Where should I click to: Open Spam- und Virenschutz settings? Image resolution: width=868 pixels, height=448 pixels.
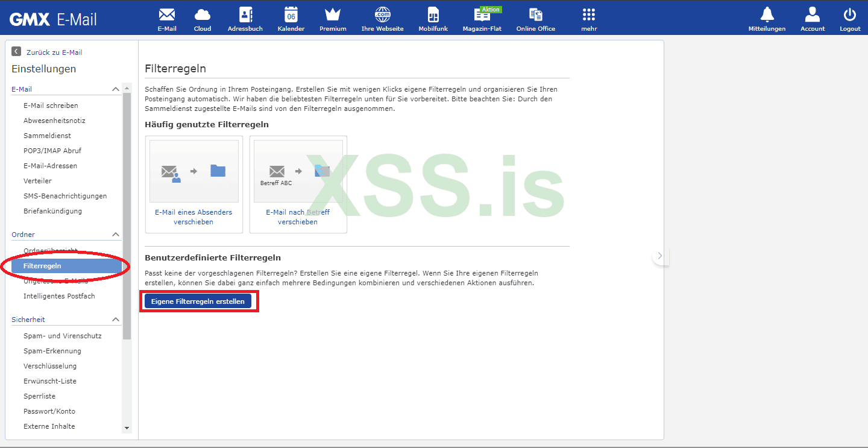pyautogui.click(x=63, y=336)
